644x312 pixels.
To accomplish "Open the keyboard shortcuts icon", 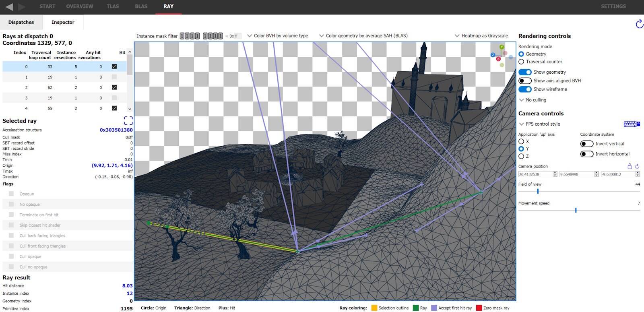I will coord(631,124).
